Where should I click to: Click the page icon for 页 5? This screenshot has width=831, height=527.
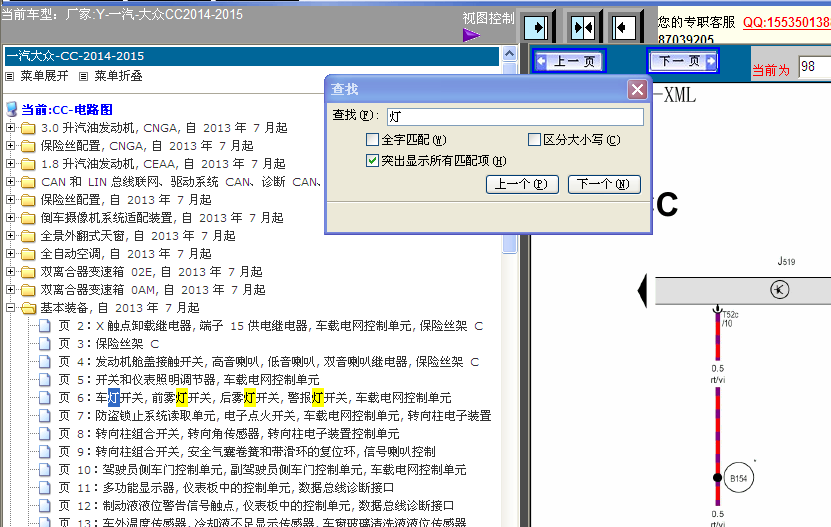point(45,380)
